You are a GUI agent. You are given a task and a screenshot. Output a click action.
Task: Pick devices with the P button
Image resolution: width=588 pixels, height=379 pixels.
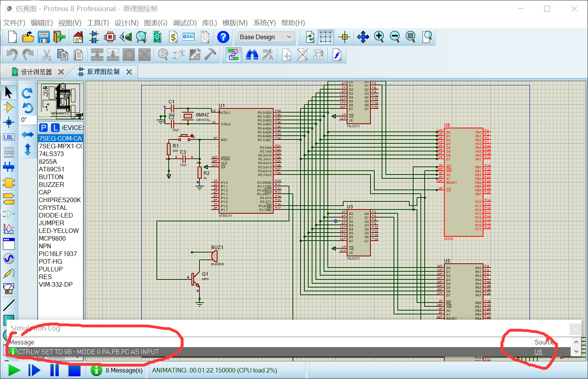[43, 128]
